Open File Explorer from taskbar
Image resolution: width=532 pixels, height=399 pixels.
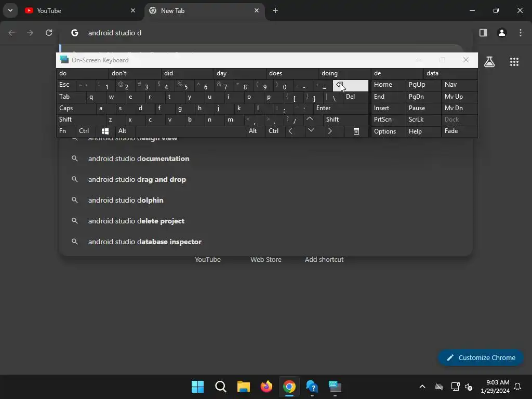(x=243, y=387)
